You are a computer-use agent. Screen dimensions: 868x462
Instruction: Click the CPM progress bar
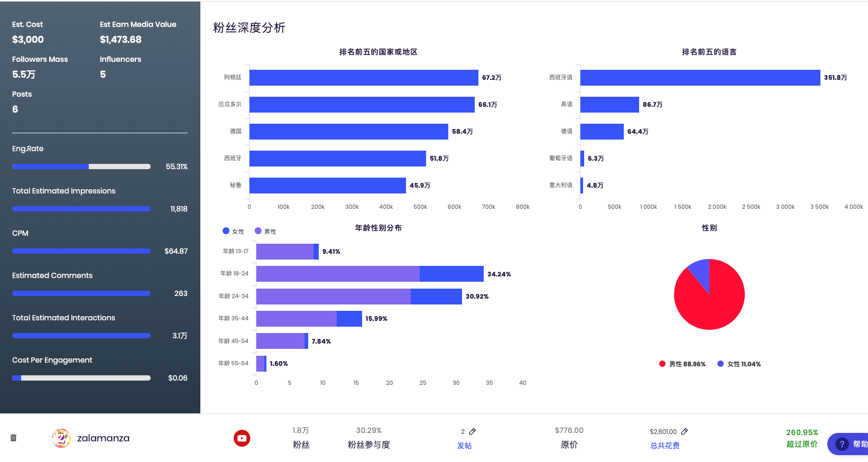pos(81,251)
